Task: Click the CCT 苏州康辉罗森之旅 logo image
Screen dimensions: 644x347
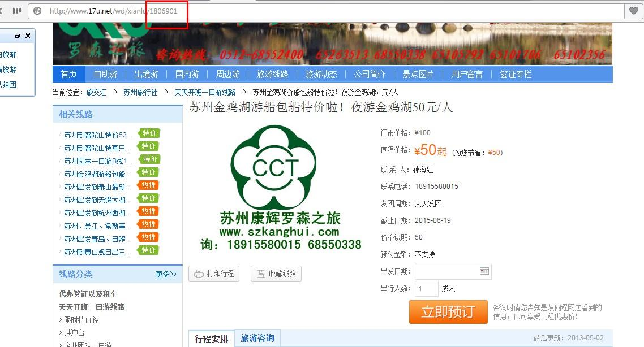Action: (x=281, y=187)
